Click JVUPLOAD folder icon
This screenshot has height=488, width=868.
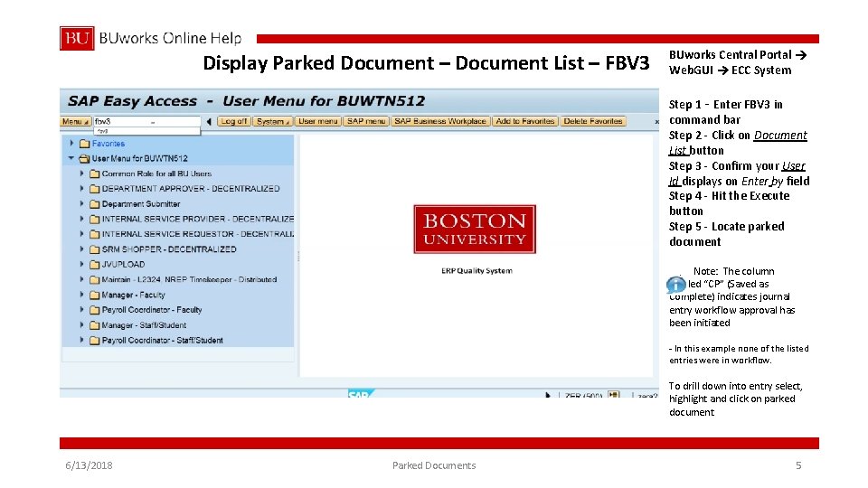tap(95, 265)
